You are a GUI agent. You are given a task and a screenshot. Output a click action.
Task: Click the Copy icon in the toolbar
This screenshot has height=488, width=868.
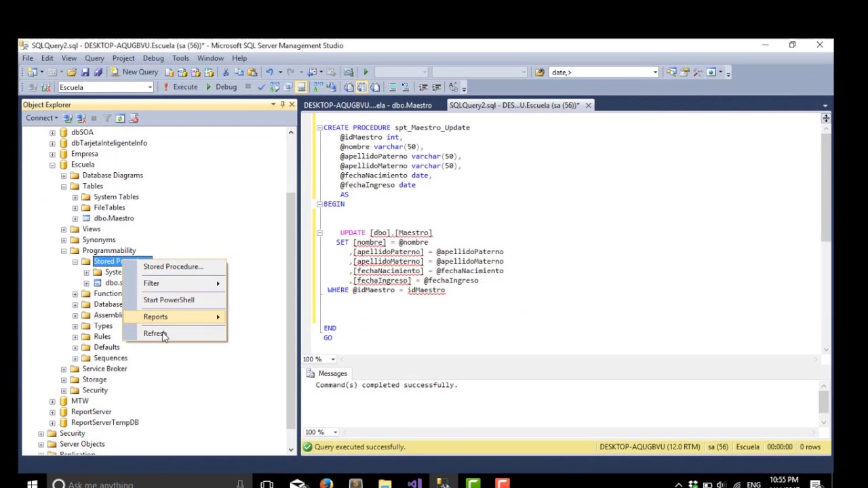pyautogui.click(x=239, y=72)
